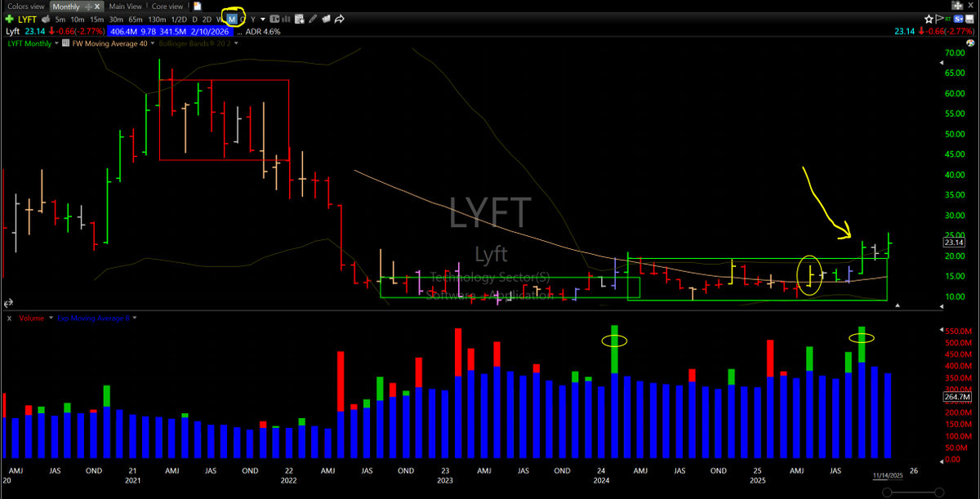Viewport: 980px width, 499px height.
Task: Click the green plus add-symbol icon
Action: (10, 20)
